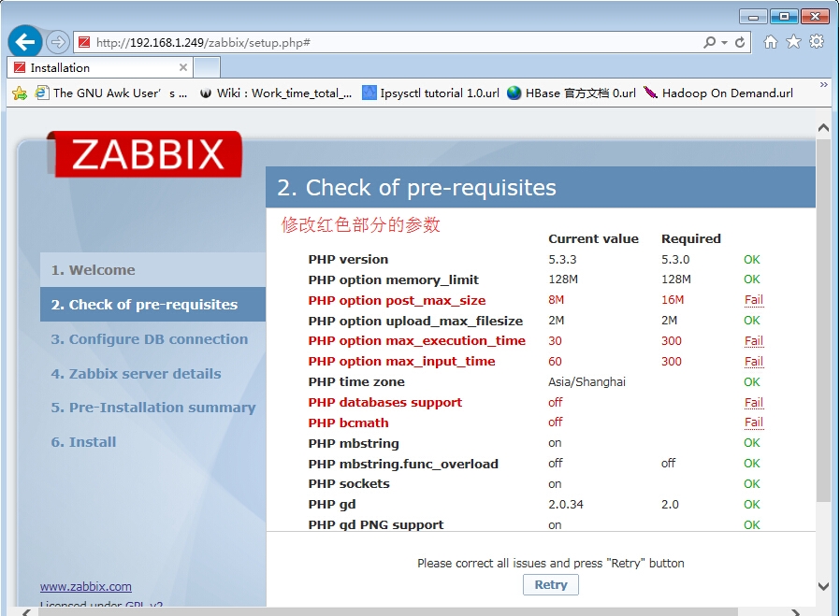840x616 pixels.
Task: Click 'PHP option max_input_time' label
Action: (x=402, y=362)
